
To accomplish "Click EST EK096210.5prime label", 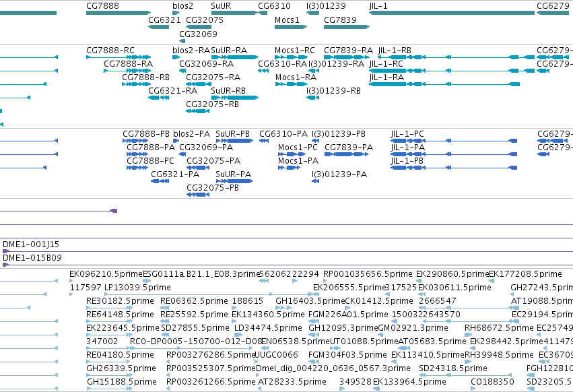I will (106, 274).
